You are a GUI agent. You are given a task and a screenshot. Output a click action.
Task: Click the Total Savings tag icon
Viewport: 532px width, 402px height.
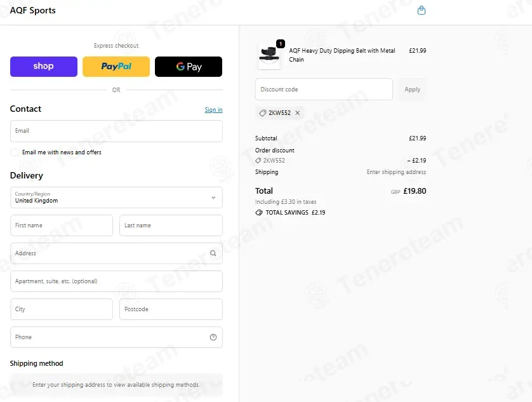pyautogui.click(x=259, y=213)
